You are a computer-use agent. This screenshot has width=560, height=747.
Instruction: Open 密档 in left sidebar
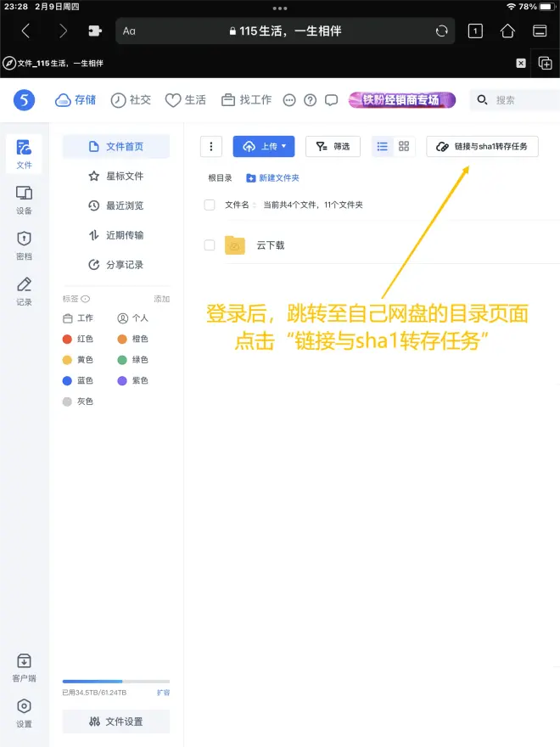(24, 246)
